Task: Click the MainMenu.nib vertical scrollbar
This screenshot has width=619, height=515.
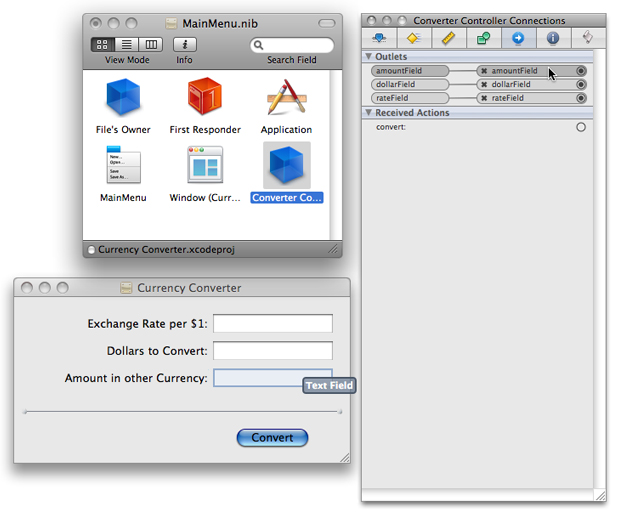Action: 336,155
